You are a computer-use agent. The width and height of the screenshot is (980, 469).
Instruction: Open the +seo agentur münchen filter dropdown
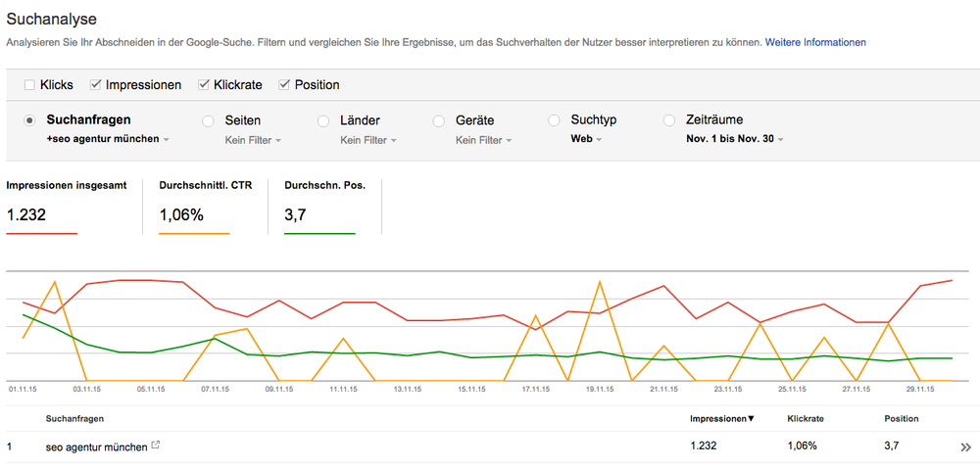(x=108, y=140)
